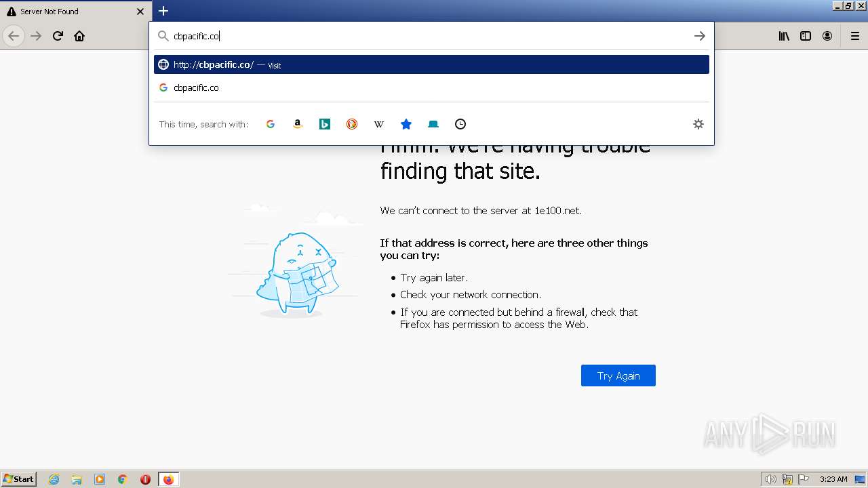Reload the current page
The width and height of the screenshot is (868, 488).
point(58,36)
